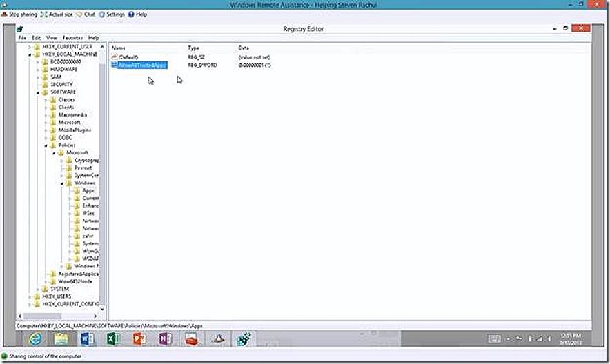Click tree pane scroll down arrow

click(x=102, y=309)
